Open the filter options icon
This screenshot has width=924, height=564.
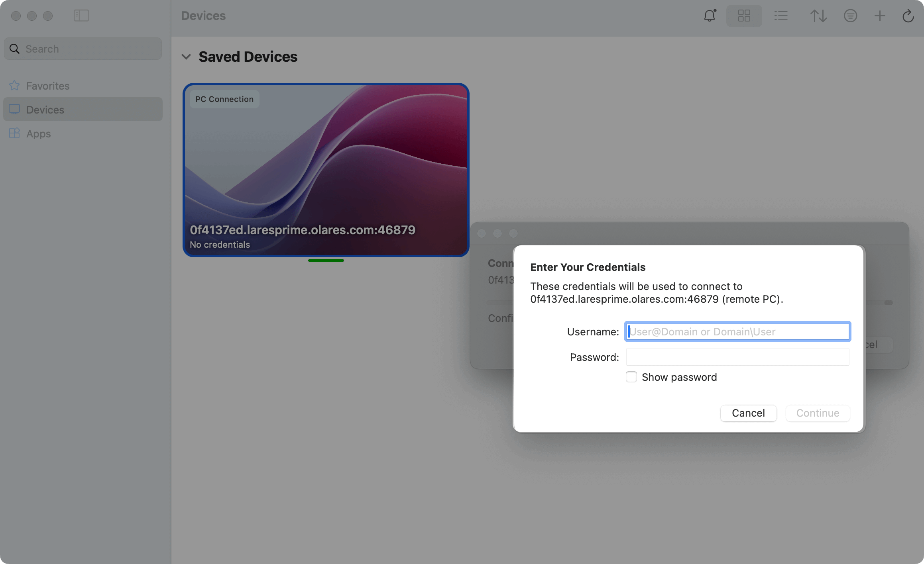pos(850,16)
